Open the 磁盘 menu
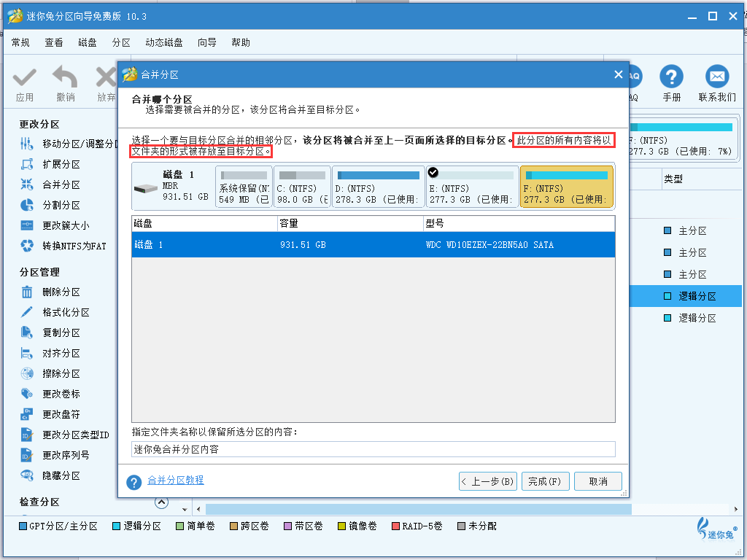 coord(88,42)
